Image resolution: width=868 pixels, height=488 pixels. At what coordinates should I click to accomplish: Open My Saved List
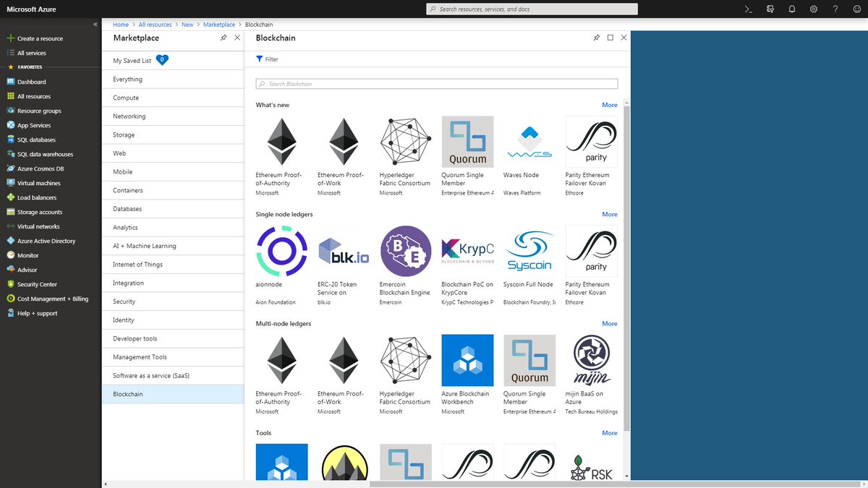[x=174, y=61]
